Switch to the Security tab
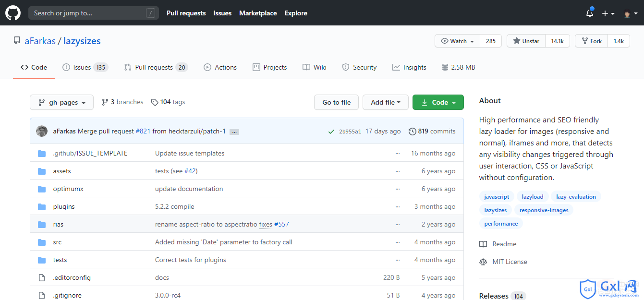 tap(359, 67)
